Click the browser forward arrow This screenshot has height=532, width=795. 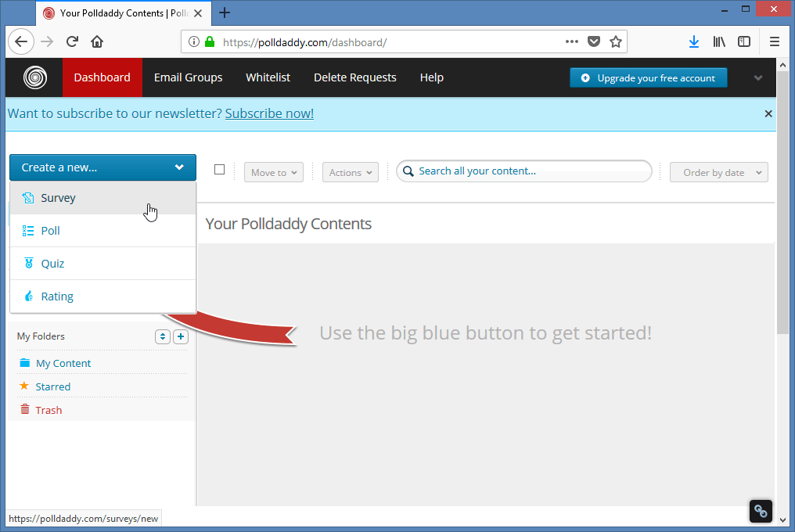[x=47, y=41]
